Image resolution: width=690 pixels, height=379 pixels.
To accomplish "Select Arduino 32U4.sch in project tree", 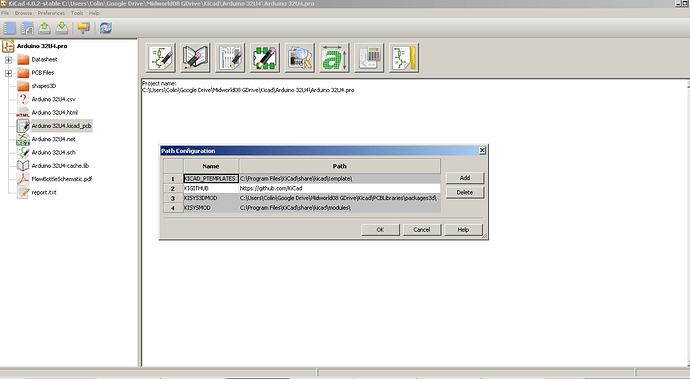I will point(54,152).
